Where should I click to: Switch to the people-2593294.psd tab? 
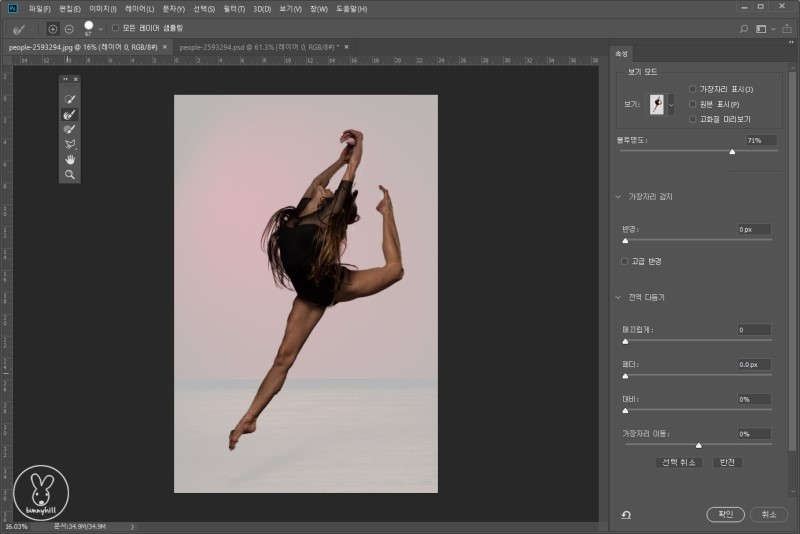tap(257, 47)
